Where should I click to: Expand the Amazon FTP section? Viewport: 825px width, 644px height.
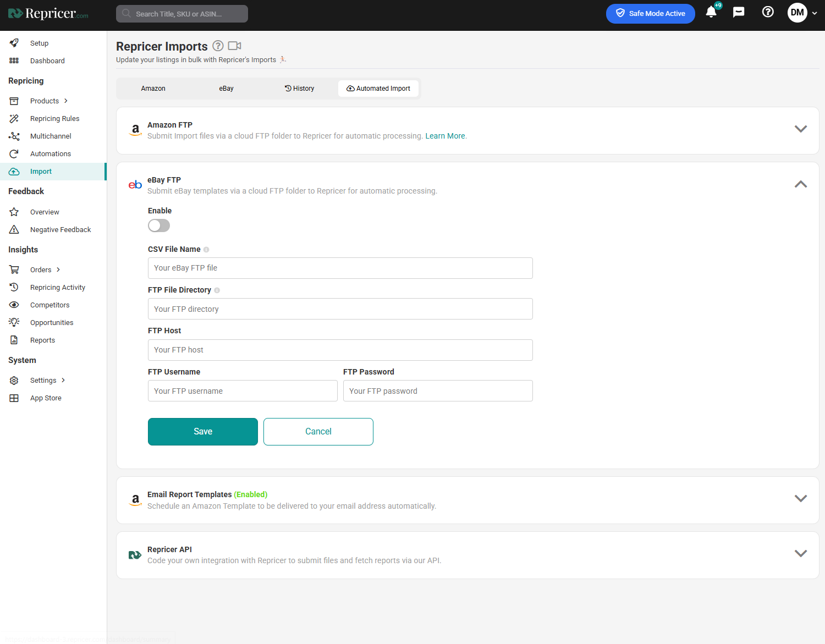point(801,129)
